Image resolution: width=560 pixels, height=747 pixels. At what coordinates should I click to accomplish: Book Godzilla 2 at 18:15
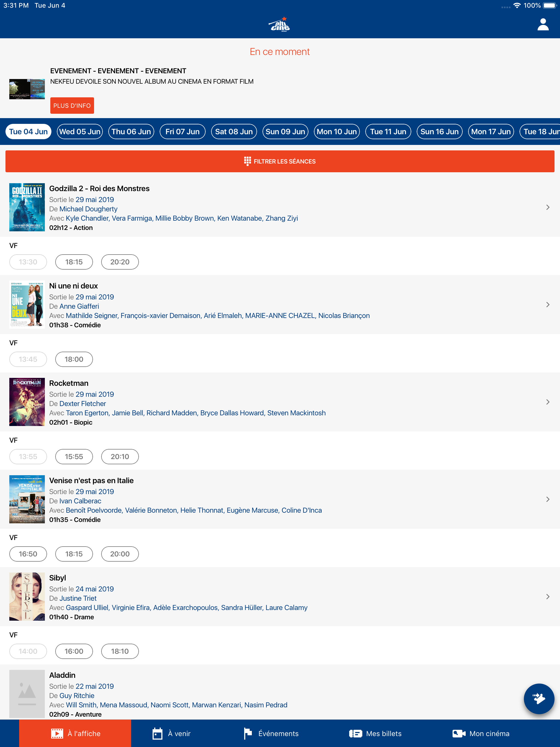[x=74, y=262]
